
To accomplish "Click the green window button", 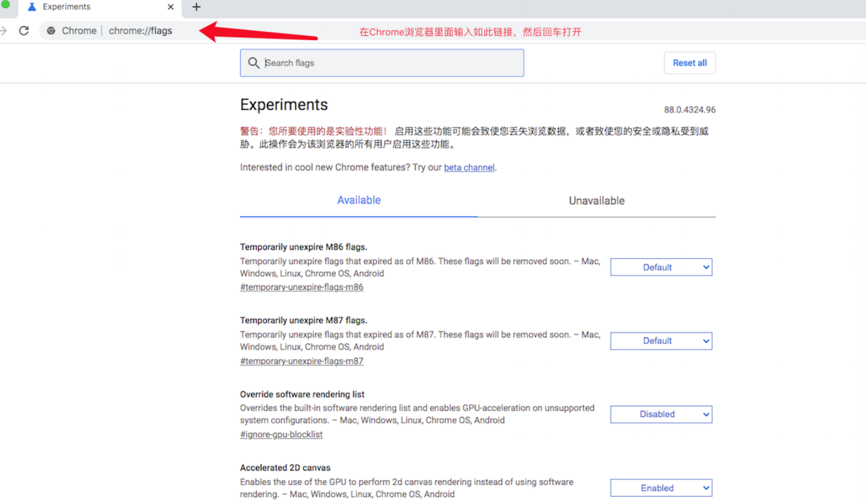I will 5,4.
